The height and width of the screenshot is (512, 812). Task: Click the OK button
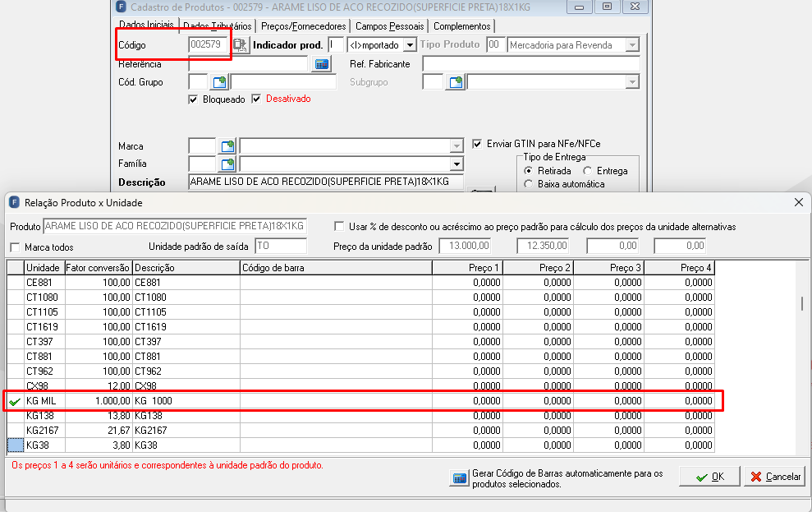[x=710, y=476]
